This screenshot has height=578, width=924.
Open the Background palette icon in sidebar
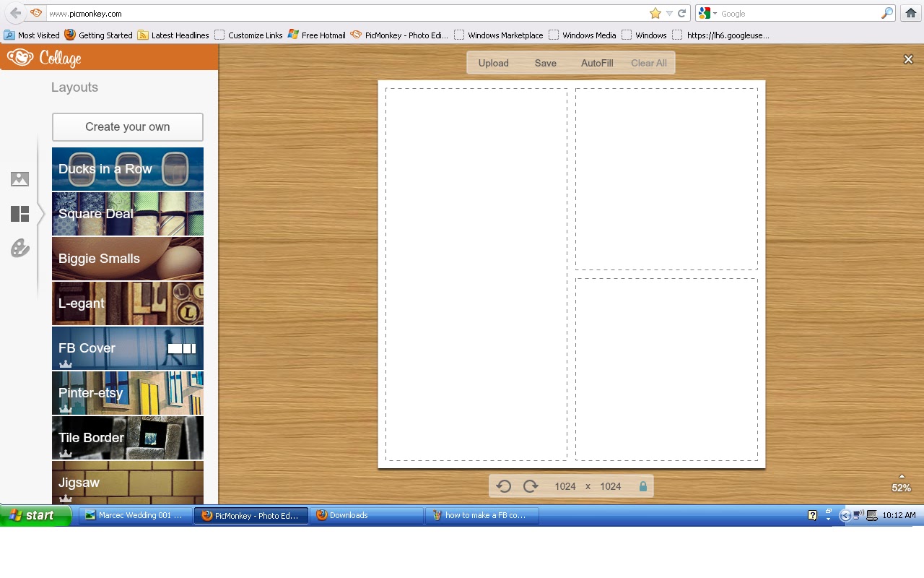click(19, 249)
